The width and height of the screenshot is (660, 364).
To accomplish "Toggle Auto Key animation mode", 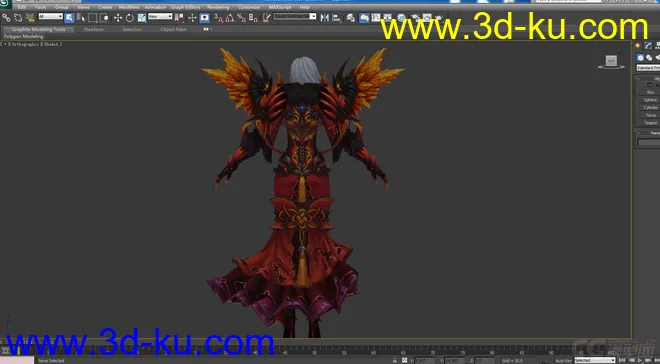I will pos(564,361).
